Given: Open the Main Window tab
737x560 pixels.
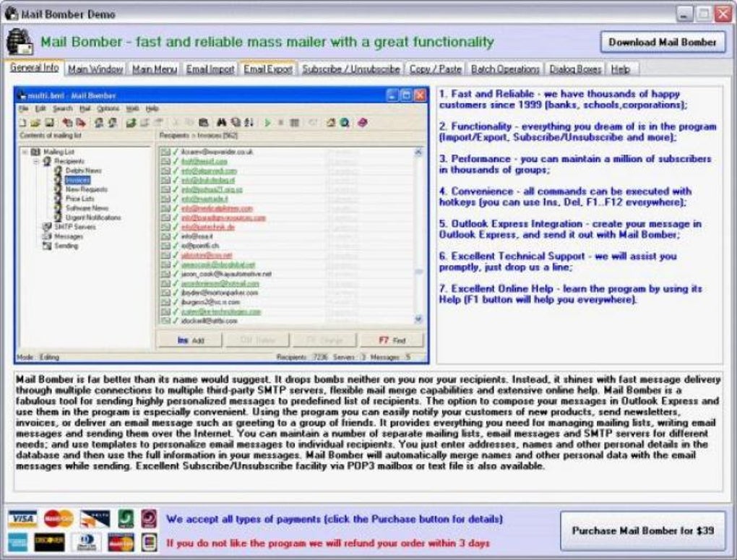Looking at the screenshot, I should click(x=95, y=69).
